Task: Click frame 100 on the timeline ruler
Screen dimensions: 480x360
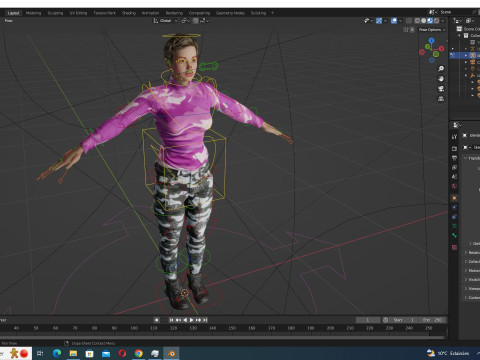Action: 134,328
